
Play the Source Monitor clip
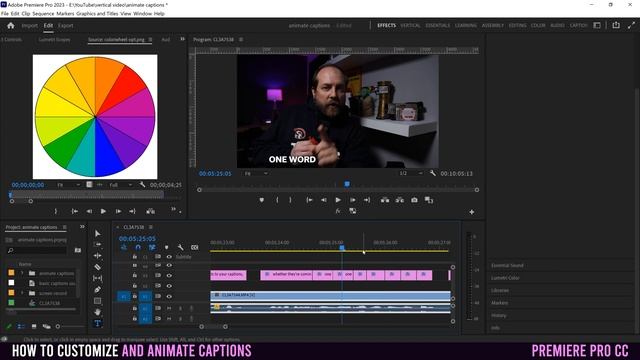pyautogui.click(x=103, y=211)
